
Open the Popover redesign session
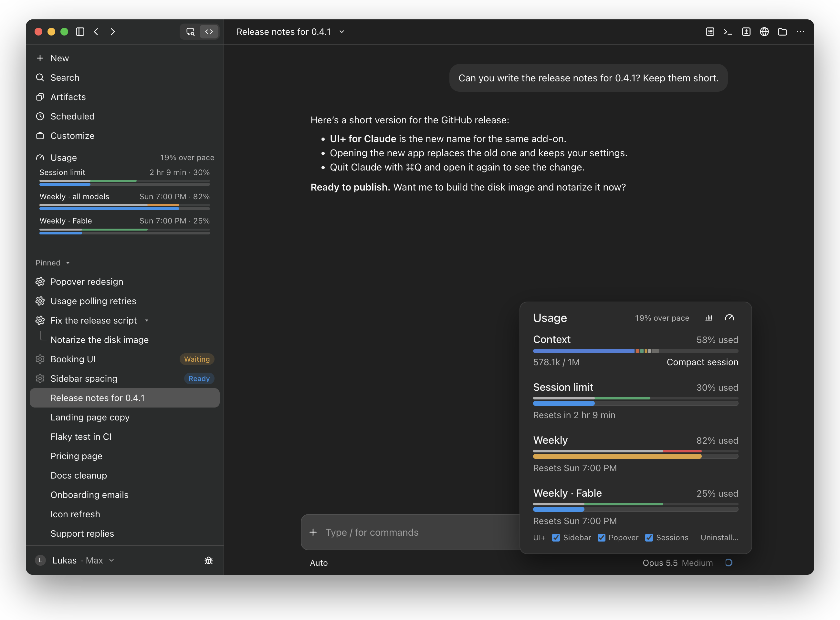tap(125, 282)
